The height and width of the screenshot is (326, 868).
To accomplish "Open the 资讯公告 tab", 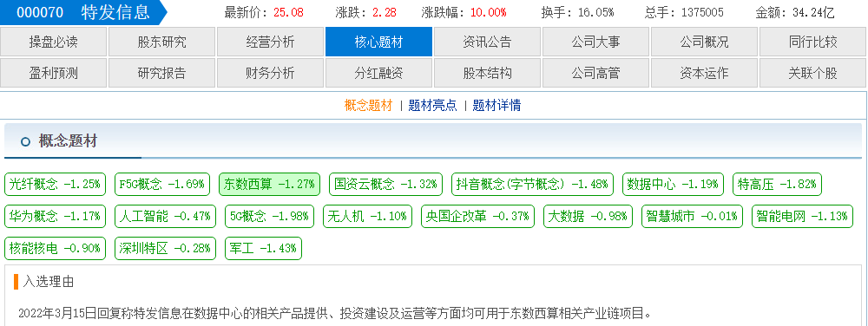I will (x=487, y=42).
